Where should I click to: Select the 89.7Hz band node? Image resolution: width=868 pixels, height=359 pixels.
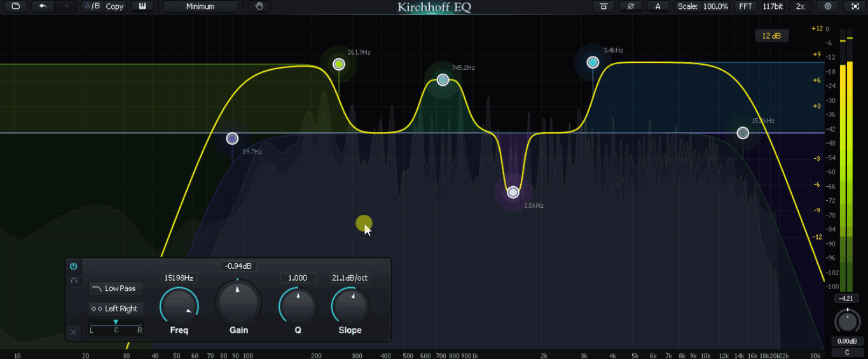coord(232,139)
